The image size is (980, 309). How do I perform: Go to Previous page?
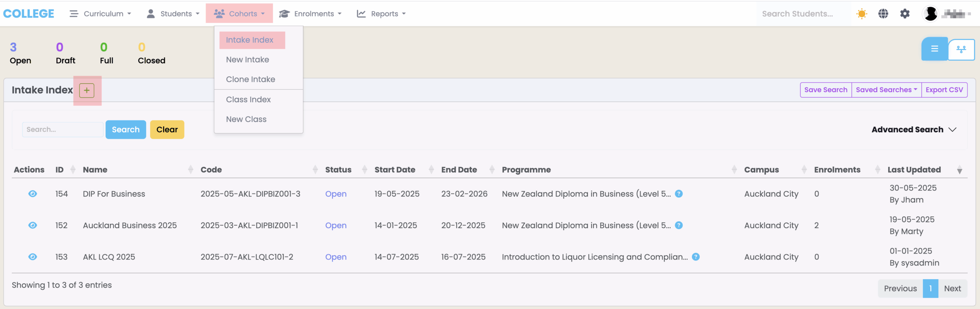[x=900, y=289]
